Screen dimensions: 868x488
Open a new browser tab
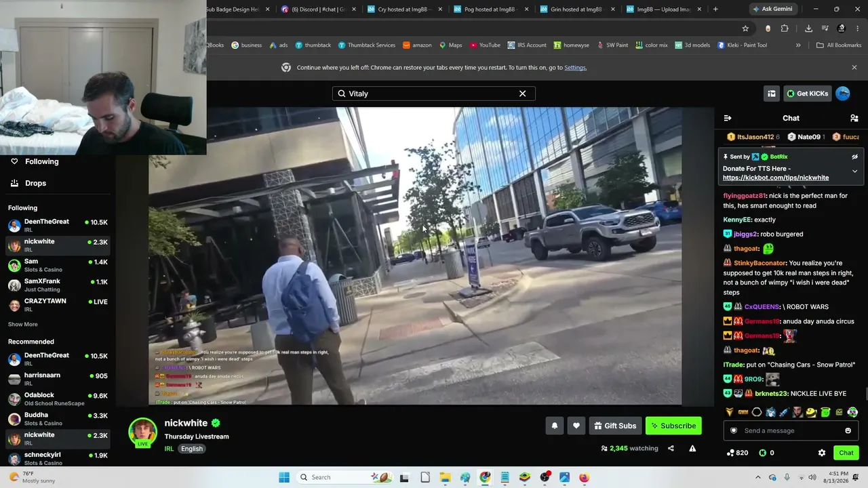coord(715,9)
